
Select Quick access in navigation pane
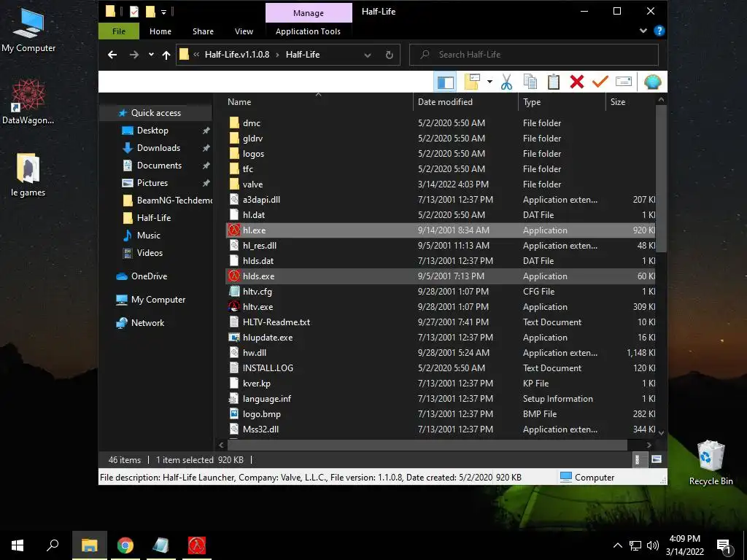pos(156,113)
